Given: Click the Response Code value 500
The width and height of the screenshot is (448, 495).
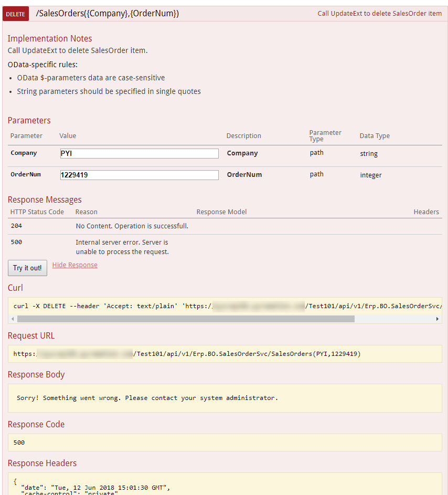Looking at the screenshot, I should click(x=19, y=443).
